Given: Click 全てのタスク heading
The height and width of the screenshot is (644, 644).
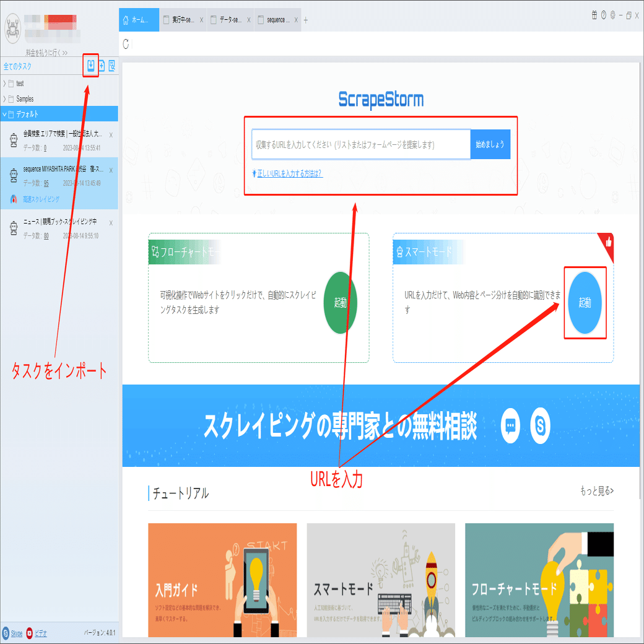Looking at the screenshot, I should pyautogui.click(x=17, y=66).
